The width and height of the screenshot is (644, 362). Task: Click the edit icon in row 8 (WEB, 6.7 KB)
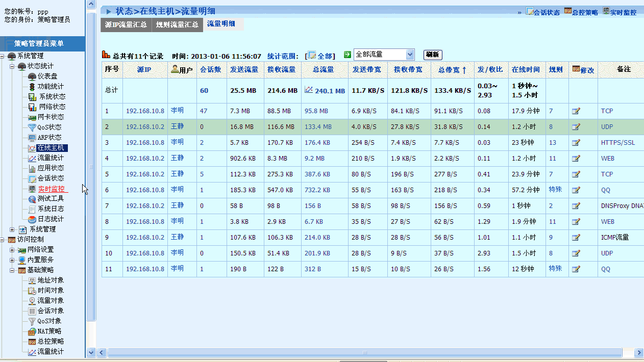coord(576,222)
